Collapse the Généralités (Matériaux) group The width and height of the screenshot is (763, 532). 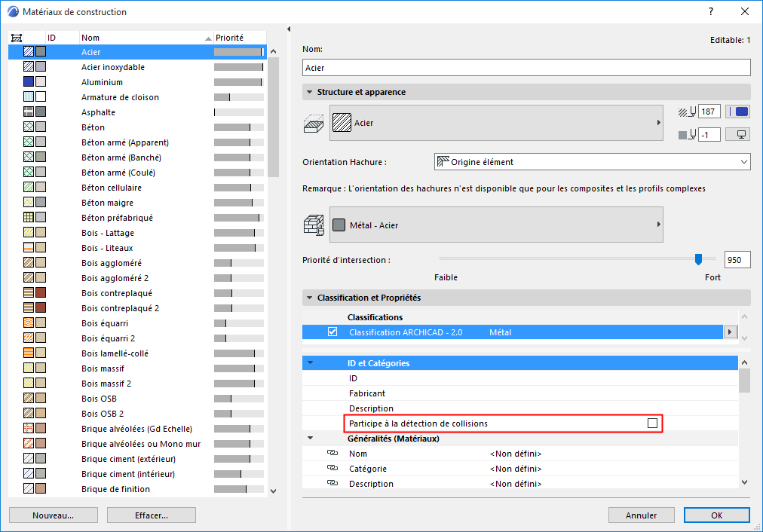coord(309,438)
